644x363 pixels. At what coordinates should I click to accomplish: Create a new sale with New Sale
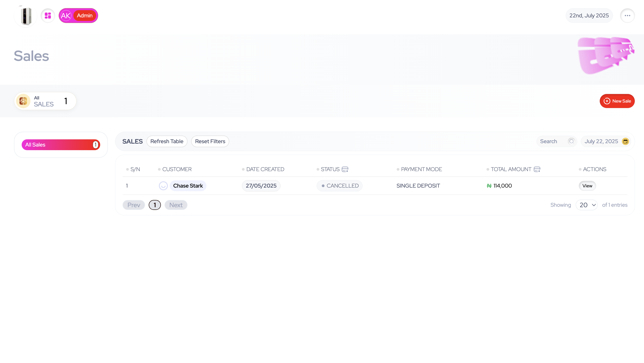tap(617, 101)
